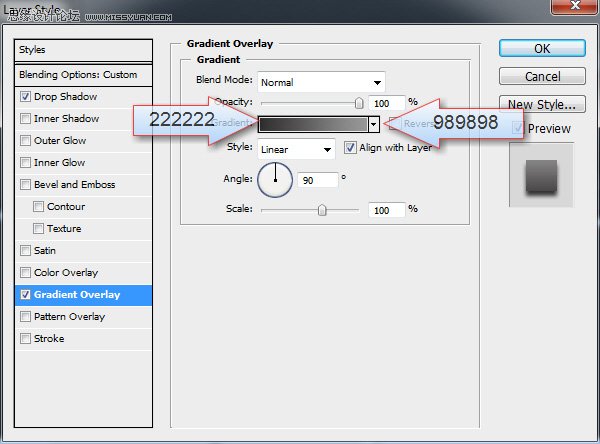Close the Layer Style dialog
Screen dimensions: 600x444
tap(575, 7)
